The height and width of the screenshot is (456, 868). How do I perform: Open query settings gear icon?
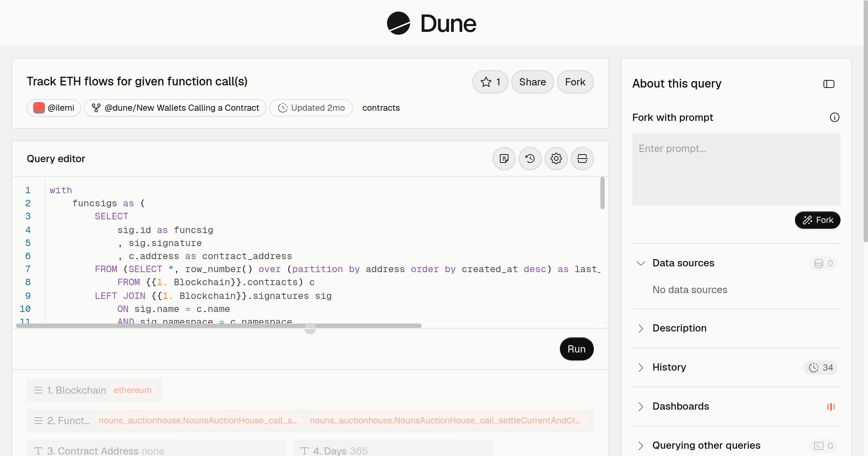pos(556,159)
